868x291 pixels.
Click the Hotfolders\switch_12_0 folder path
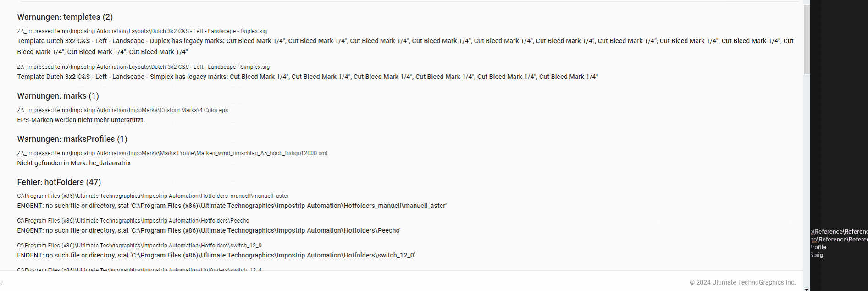pos(139,246)
